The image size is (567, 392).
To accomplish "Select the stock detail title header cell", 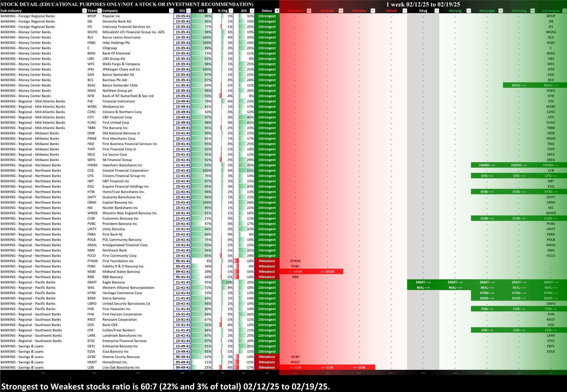I will [127, 4].
